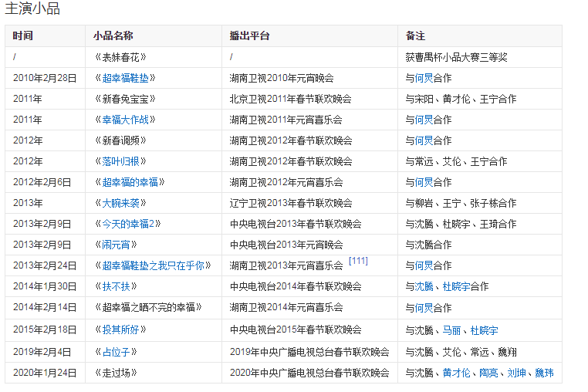Open the 陶亮 link
This screenshot has height=392, width=588.
tap(488, 373)
